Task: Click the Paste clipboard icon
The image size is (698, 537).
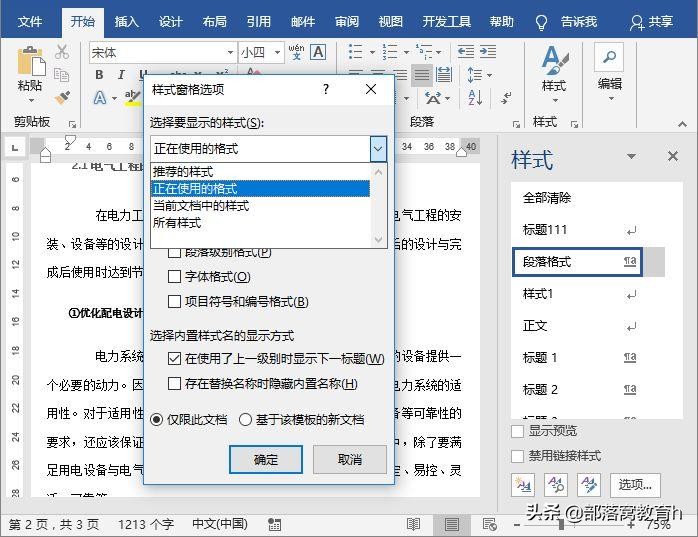Action: 31,61
